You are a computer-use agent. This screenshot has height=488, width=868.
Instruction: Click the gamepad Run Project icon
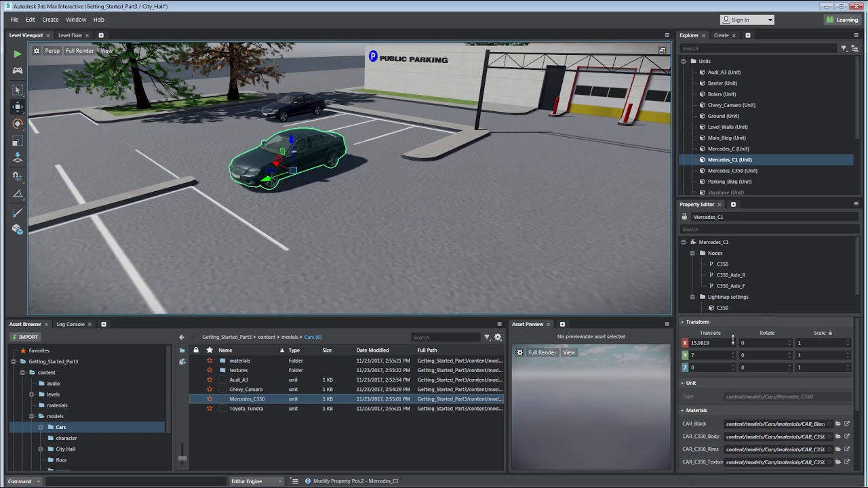coord(17,70)
